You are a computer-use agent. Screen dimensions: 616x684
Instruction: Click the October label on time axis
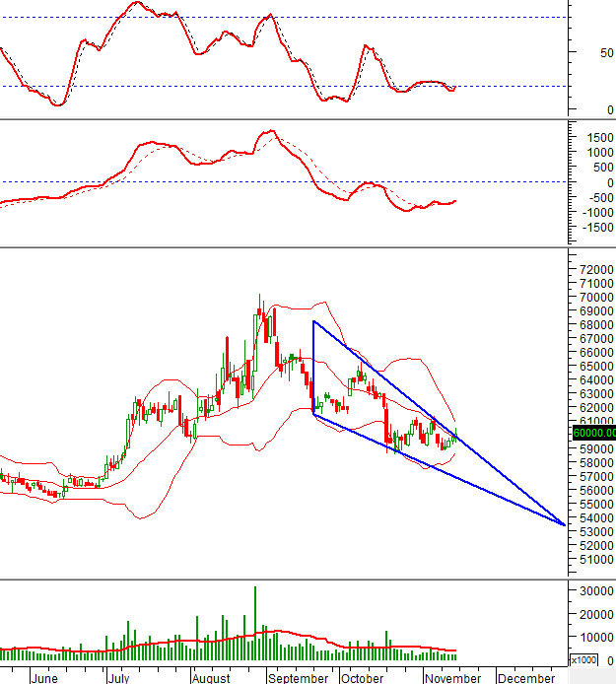pyautogui.click(x=362, y=678)
